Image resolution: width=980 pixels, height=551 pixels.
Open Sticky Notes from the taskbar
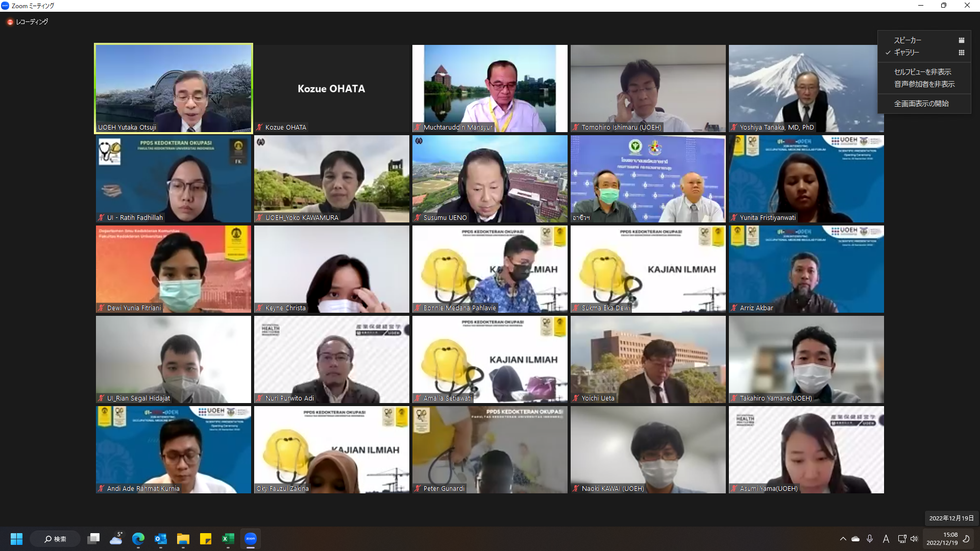[x=206, y=539]
